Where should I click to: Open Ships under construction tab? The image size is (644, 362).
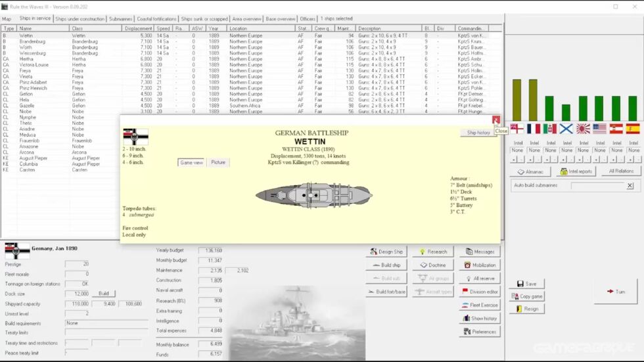[x=80, y=19]
